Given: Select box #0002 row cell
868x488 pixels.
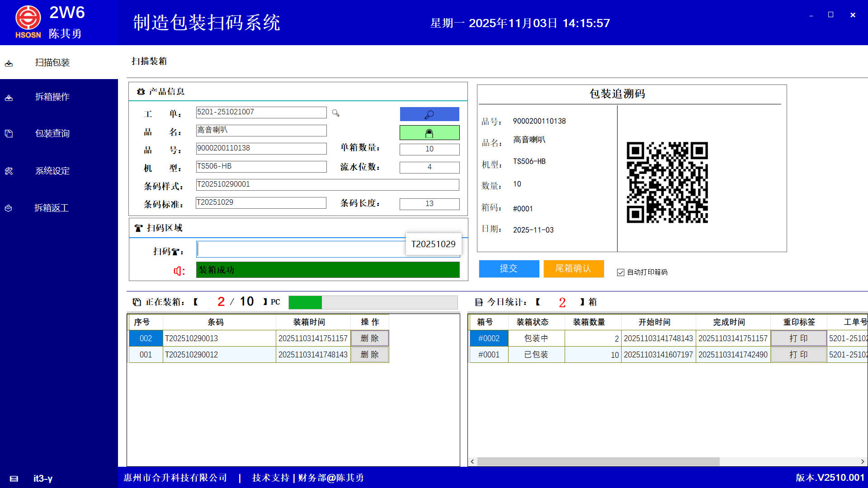Looking at the screenshot, I should pyautogui.click(x=489, y=338).
